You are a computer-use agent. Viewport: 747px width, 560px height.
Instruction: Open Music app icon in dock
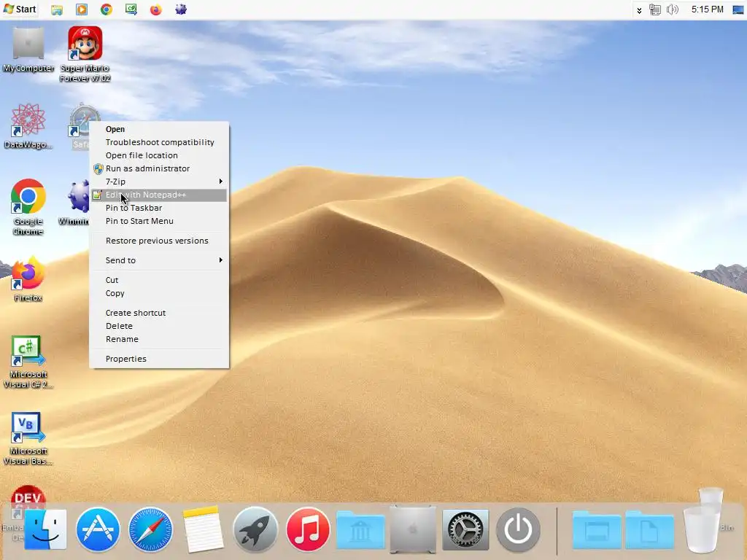pyautogui.click(x=308, y=529)
